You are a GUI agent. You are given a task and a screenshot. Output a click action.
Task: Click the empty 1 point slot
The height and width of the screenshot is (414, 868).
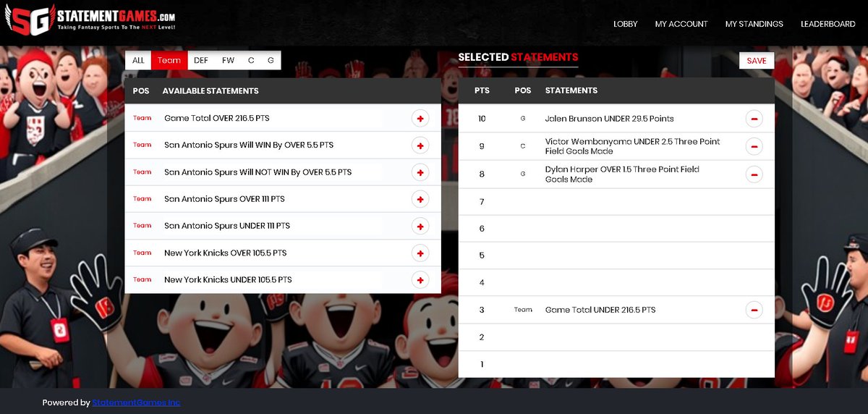coord(616,364)
